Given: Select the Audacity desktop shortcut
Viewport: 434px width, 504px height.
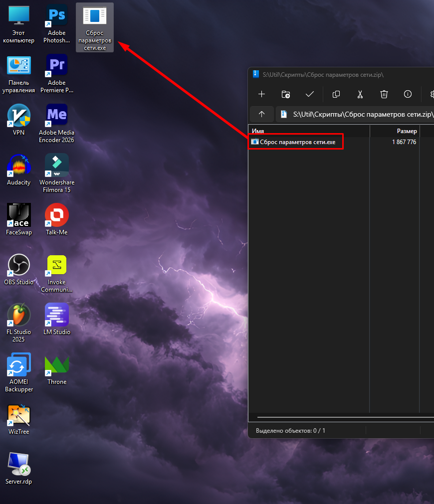Looking at the screenshot, I should (x=18, y=169).
